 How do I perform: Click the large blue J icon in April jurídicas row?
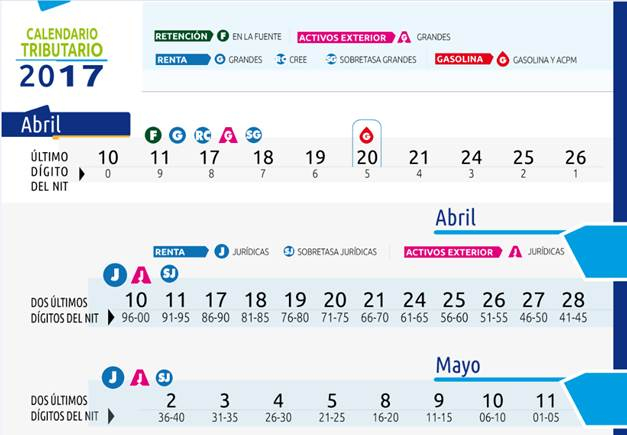pos(115,275)
